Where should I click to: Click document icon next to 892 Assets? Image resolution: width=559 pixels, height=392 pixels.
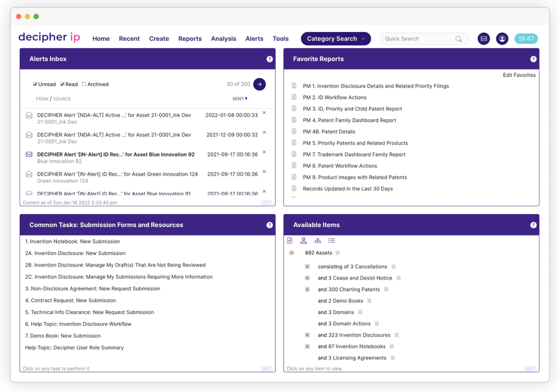tap(338, 253)
